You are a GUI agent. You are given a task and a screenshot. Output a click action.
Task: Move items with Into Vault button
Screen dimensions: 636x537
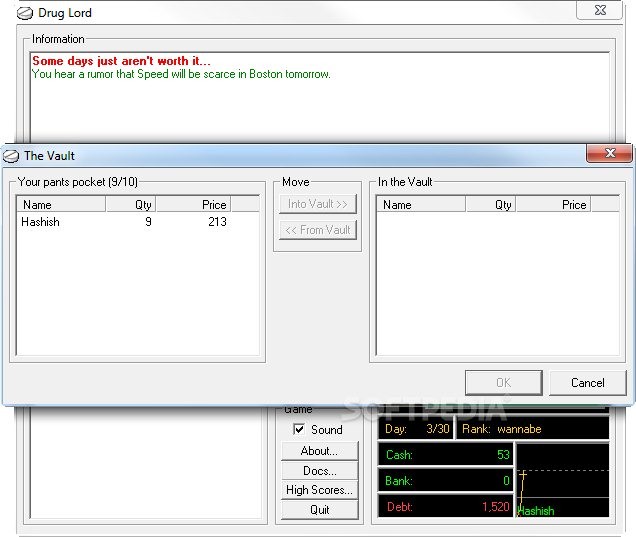click(x=318, y=204)
